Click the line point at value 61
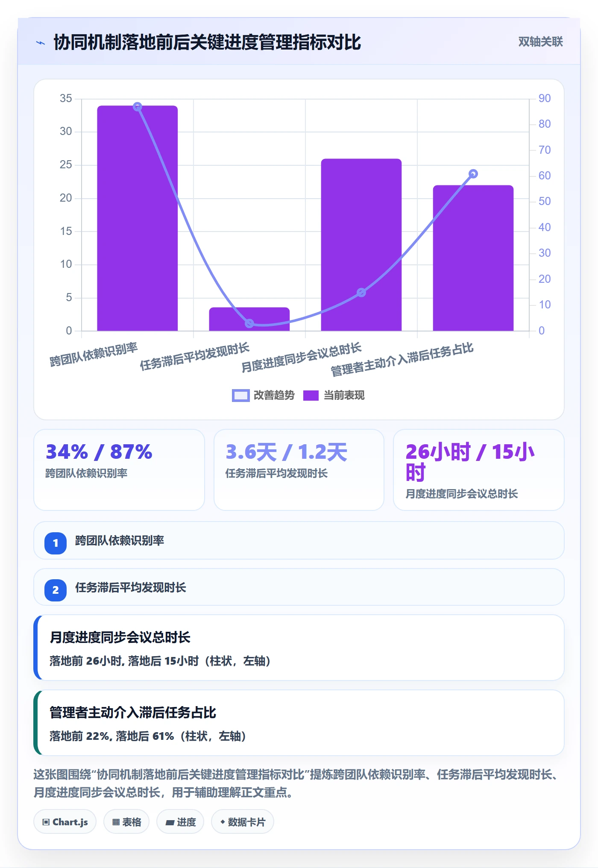This screenshot has height=868, width=598. click(x=473, y=174)
